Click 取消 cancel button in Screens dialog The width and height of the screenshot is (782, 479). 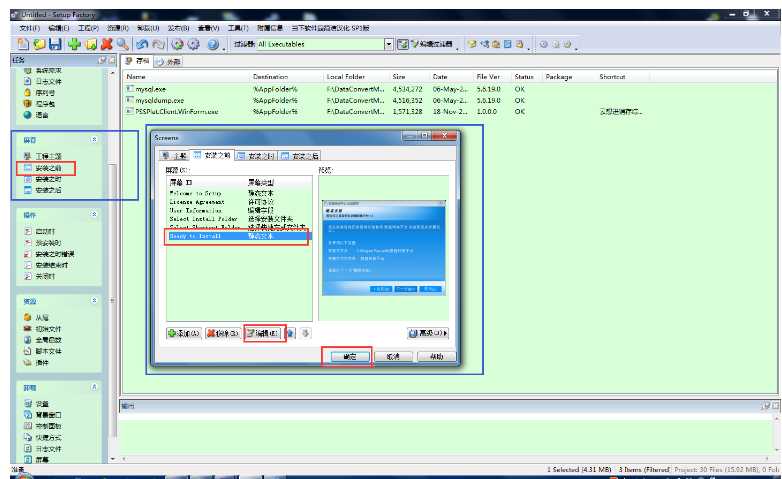[x=393, y=356]
